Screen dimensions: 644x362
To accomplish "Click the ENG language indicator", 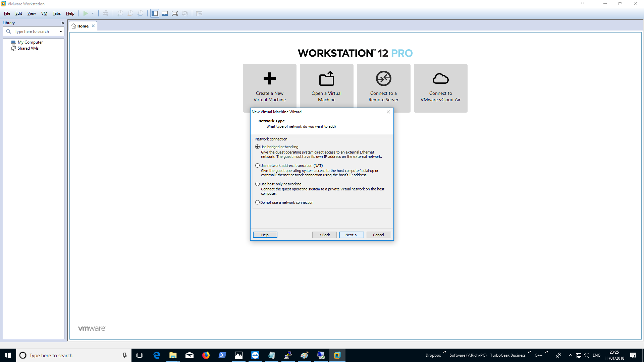I will [596, 355].
